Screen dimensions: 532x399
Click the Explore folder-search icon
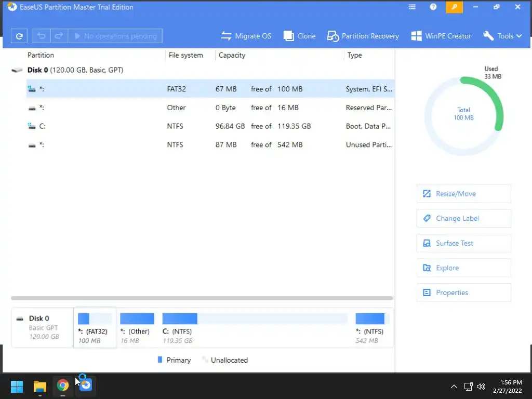427,268
